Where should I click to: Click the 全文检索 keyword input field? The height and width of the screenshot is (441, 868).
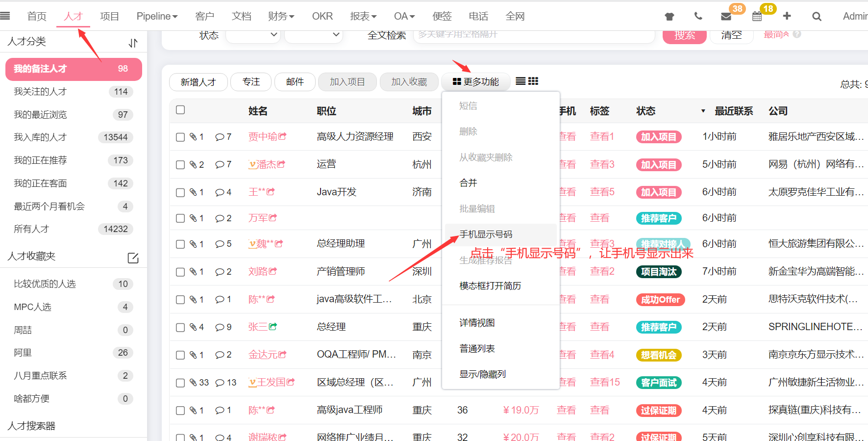tap(534, 35)
